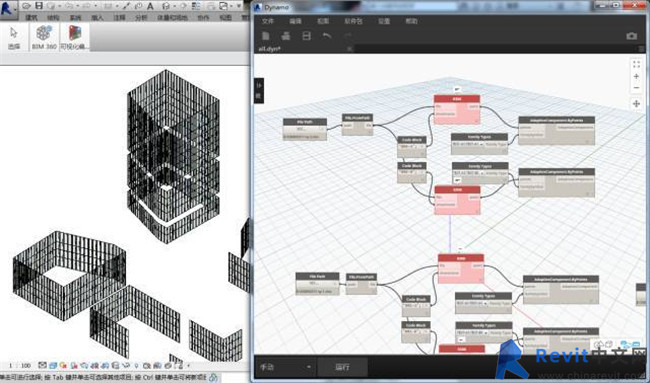Click the Dynamo open file icon
The width and height of the screenshot is (650, 383).
click(286, 36)
